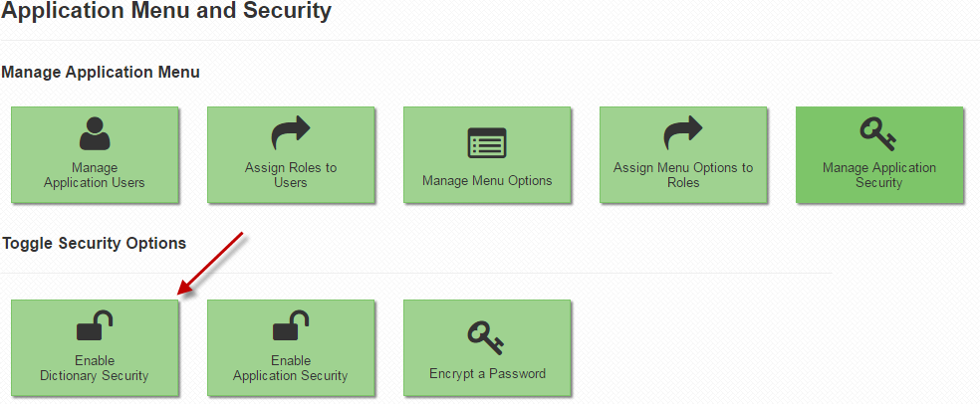Click the Manage Application Menu heading
Image resolution: width=980 pixels, height=404 pixels.
point(101,73)
